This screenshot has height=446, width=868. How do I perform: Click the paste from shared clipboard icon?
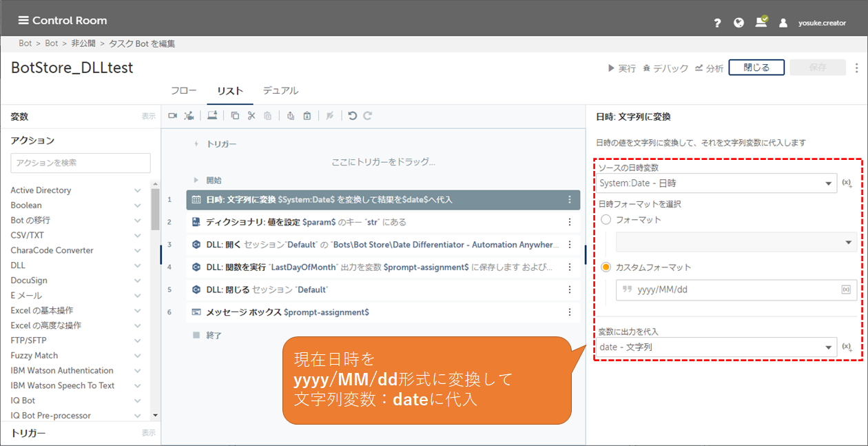pos(307,116)
